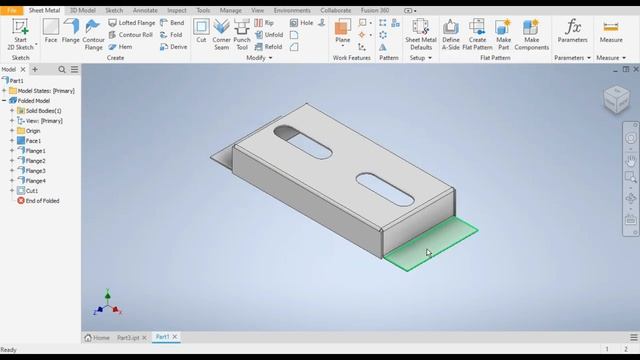Add a new browser panel with plus
Image resolution: width=640 pixels, height=360 pixels.
coord(35,69)
